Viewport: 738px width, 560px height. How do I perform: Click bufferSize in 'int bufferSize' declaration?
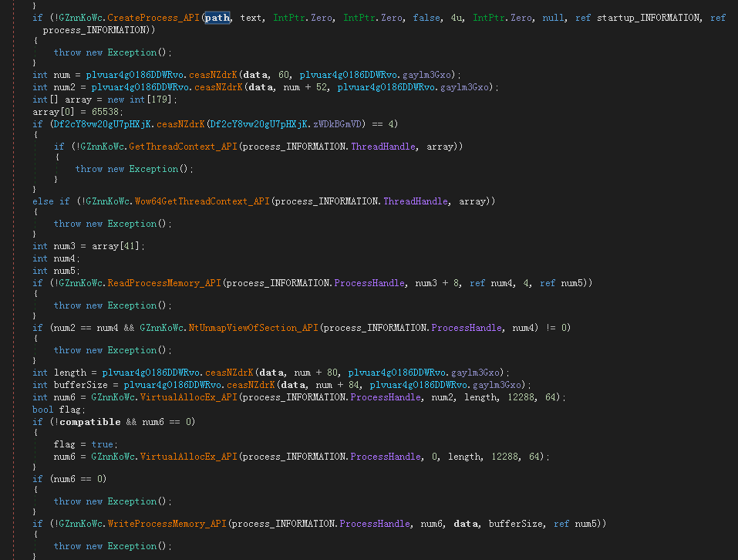81,384
